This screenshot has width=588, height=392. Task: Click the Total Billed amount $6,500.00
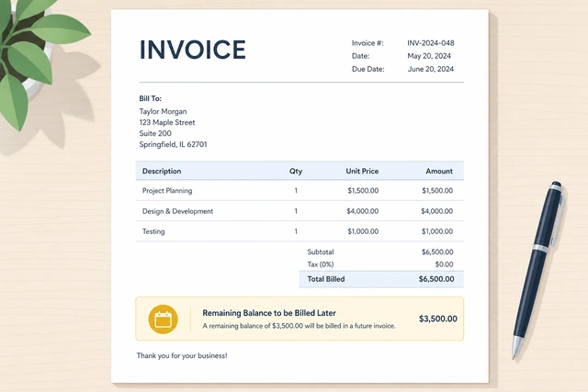(x=436, y=279)
